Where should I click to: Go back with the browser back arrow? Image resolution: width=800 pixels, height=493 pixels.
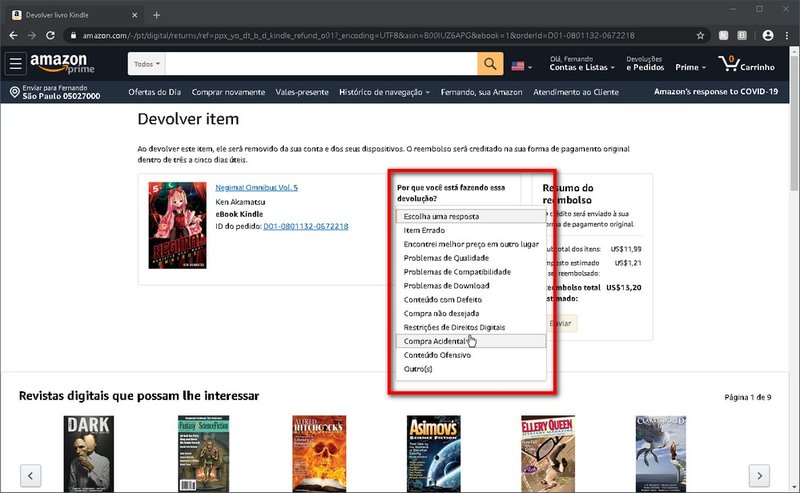pyautogui.click(x=13, y=35)
